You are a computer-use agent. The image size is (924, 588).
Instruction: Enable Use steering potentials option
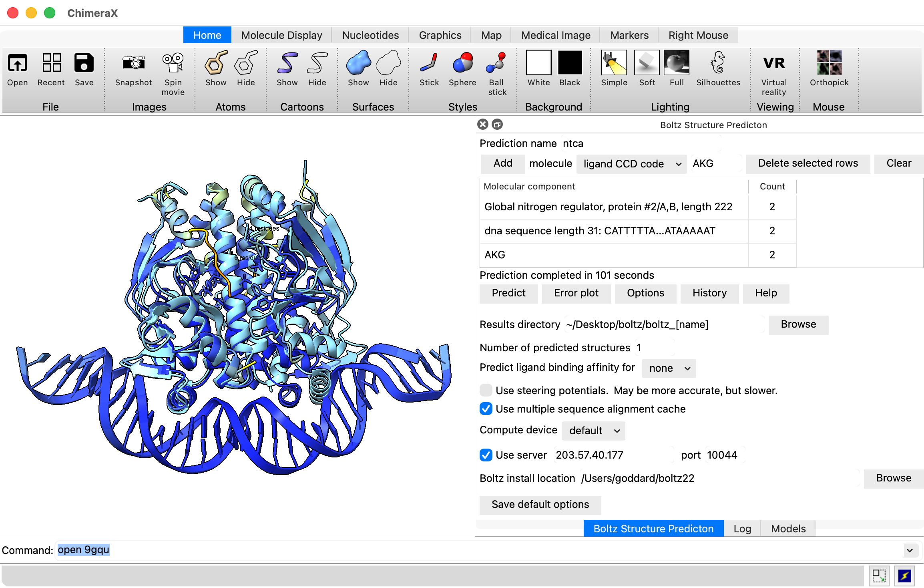[486, 390]
